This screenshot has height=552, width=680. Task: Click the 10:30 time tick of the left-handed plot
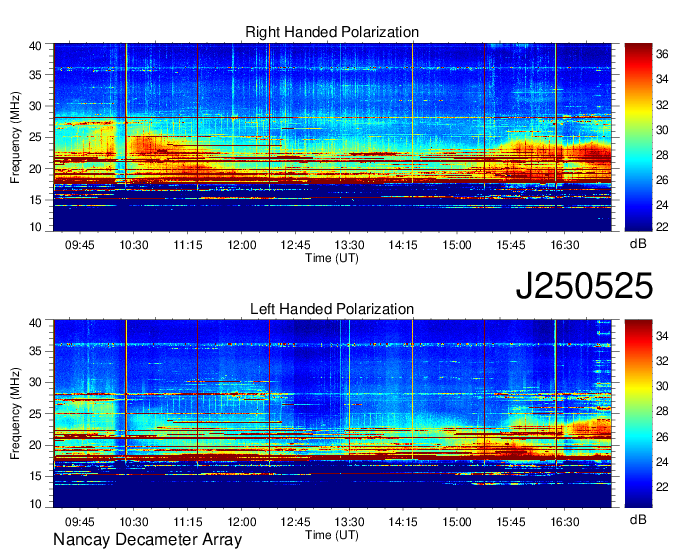click(134, 522)
